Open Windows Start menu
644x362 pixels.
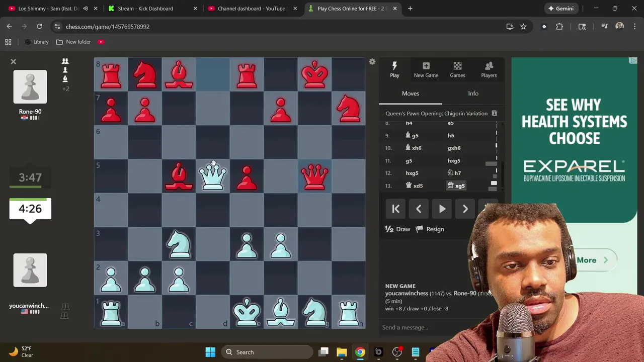pyautogui.click(x=210, y=352)
